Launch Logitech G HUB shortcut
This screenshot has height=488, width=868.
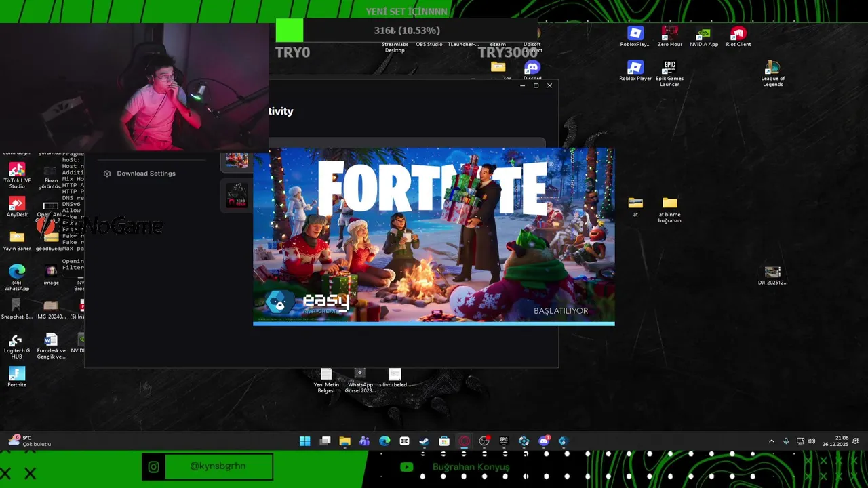17,345
